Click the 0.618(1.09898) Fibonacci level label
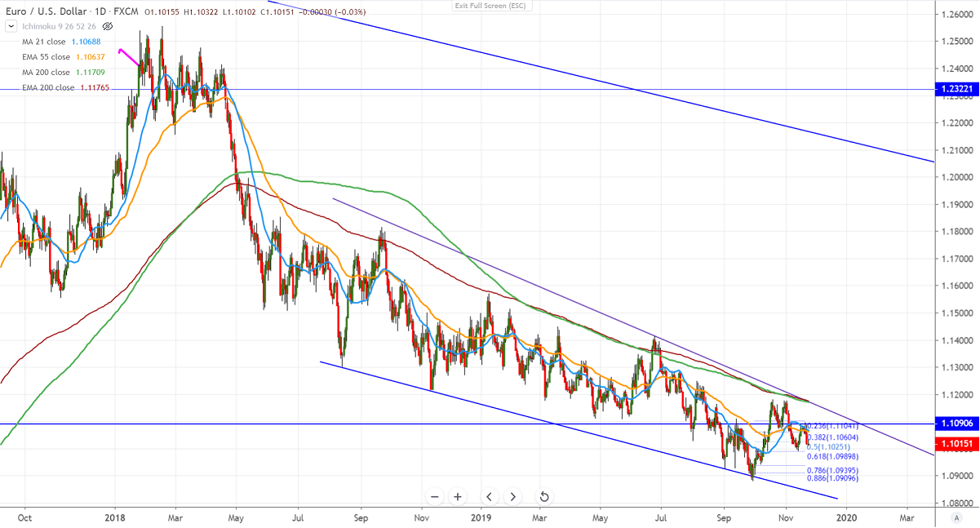The image size is (980, 528). 831,457
